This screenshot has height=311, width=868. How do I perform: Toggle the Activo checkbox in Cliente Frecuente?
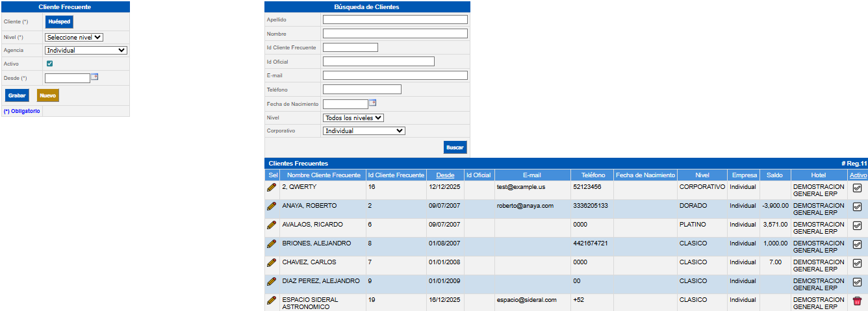49,64
